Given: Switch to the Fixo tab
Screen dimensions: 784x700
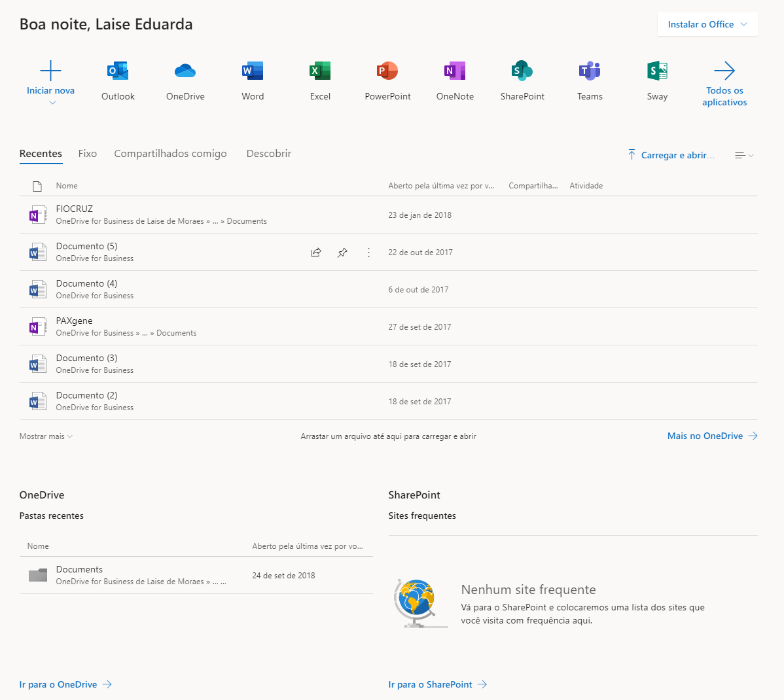Looking at the screenshot, I should (x=88, y=154).
